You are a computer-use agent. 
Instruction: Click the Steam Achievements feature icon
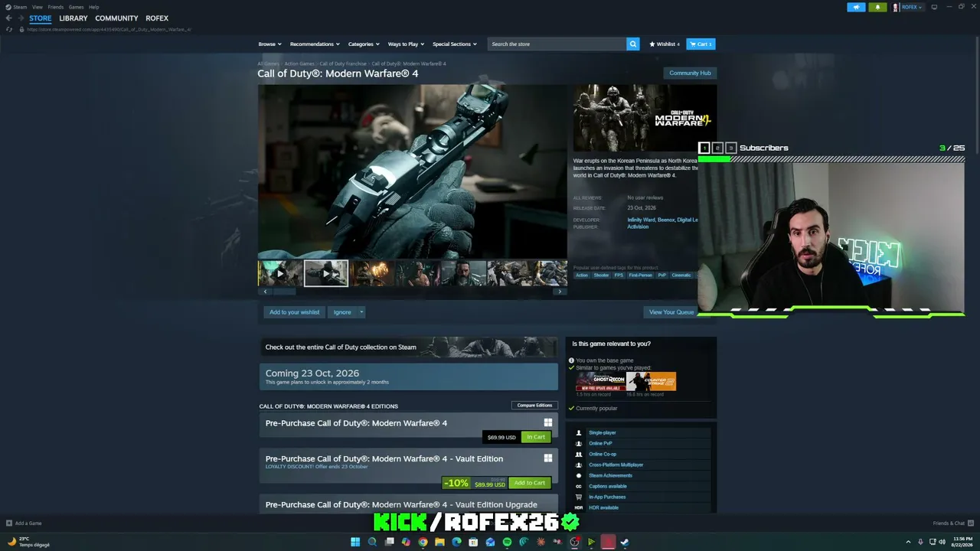coord(579,475)
